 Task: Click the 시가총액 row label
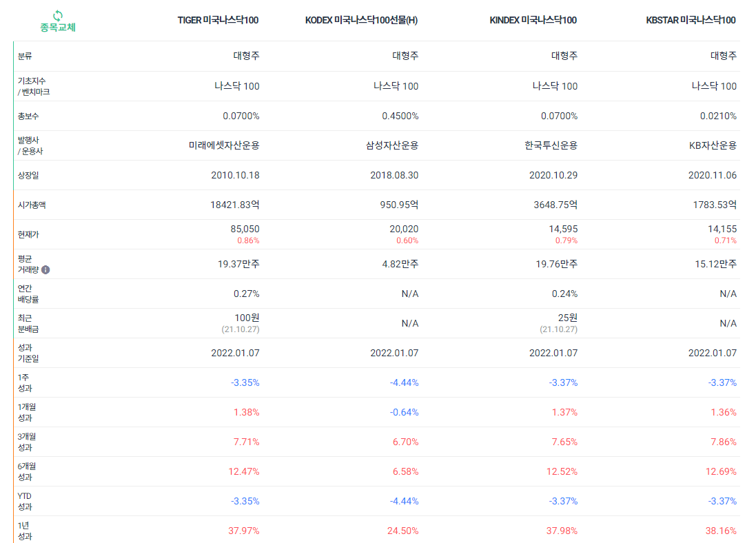(x=32, y=205)
